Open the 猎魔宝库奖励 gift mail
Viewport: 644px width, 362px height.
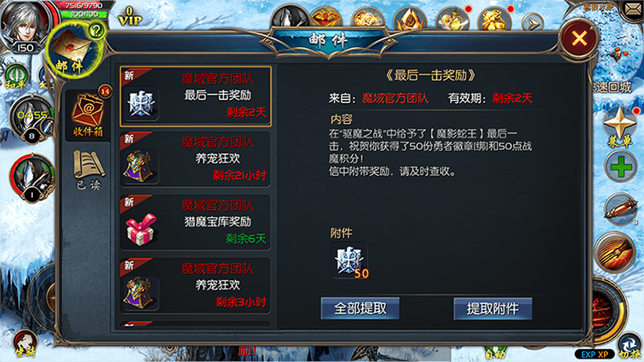click(x=195, y=223)
